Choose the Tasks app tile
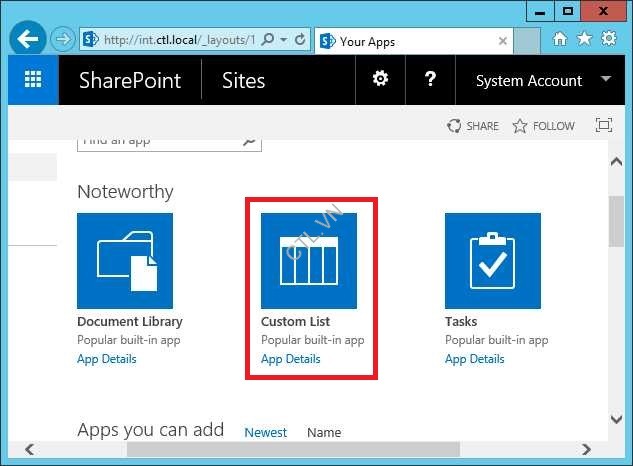This screenshot has width=633, height=466. pyautogui.click(x=492, y=260)
